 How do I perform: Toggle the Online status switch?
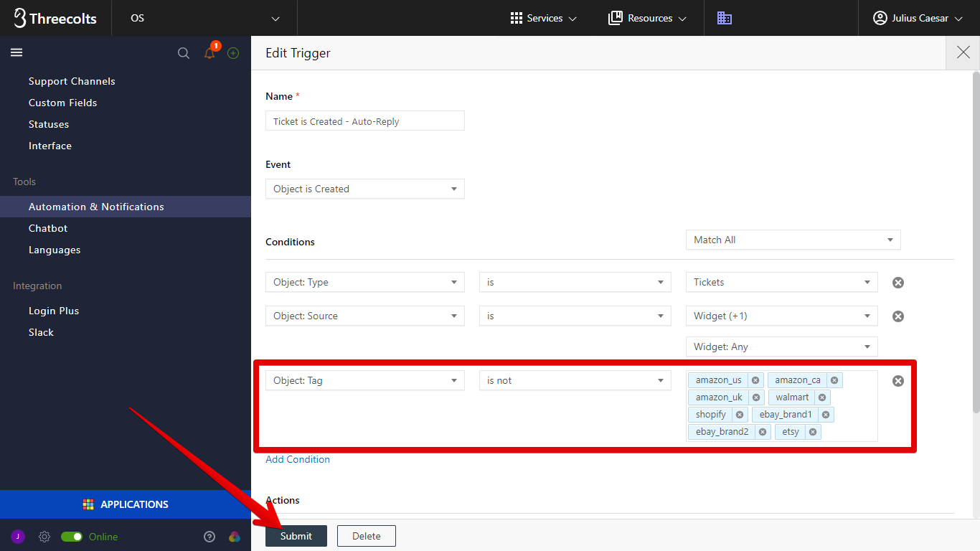(72, 537)
